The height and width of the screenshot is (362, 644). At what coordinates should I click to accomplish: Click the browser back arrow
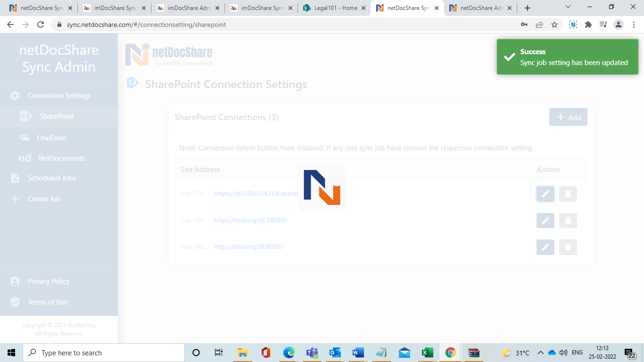click(10, 25)
